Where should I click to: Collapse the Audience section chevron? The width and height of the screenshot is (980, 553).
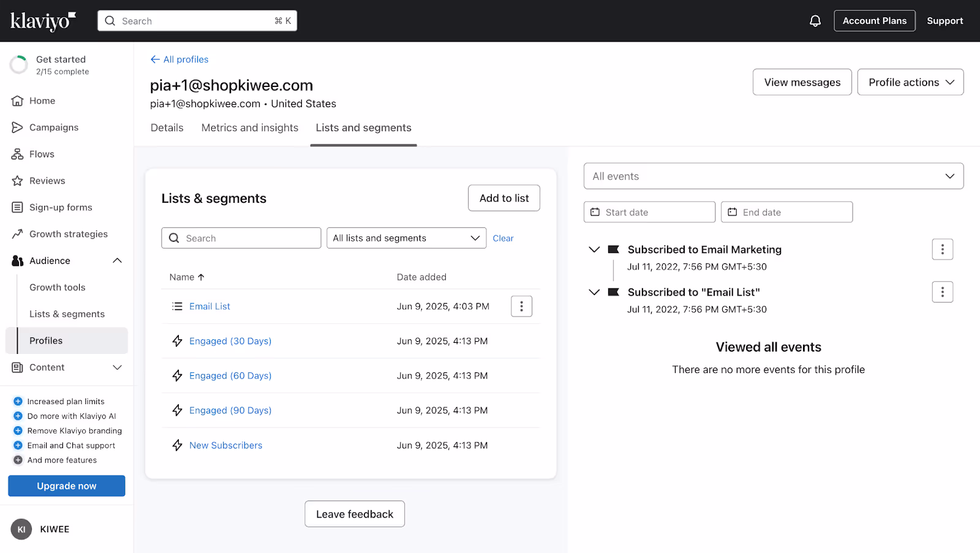118,261
